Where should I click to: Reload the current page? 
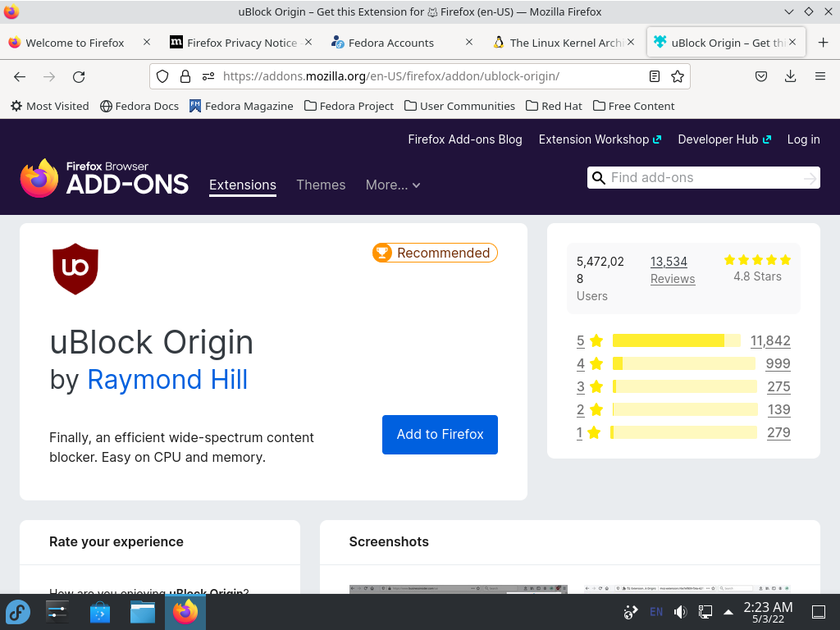point(79,76)
